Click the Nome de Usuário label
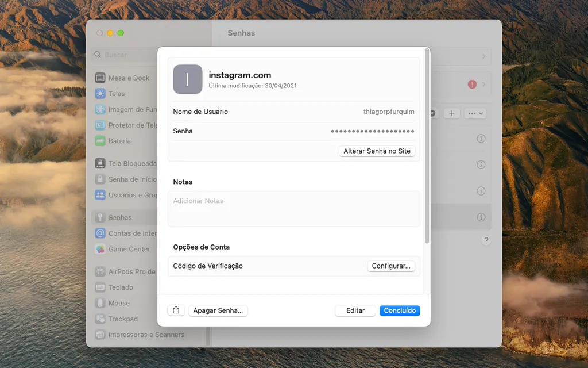Viewport: 588px width, 368px height. tap(200, 112)
